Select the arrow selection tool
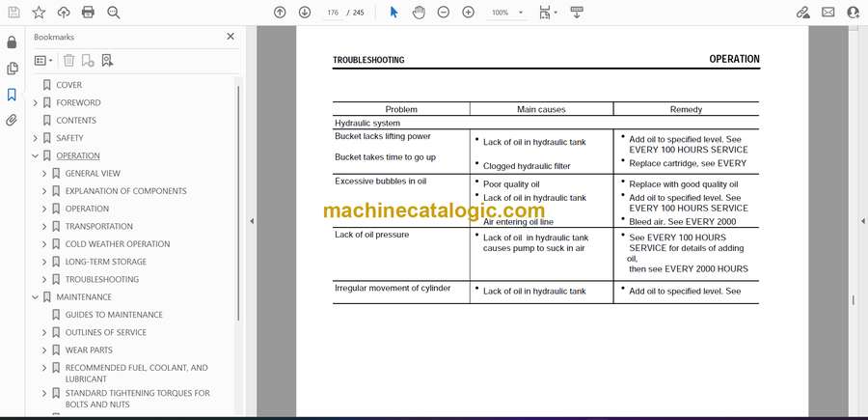The image size is (868, 420). (393, 13)
